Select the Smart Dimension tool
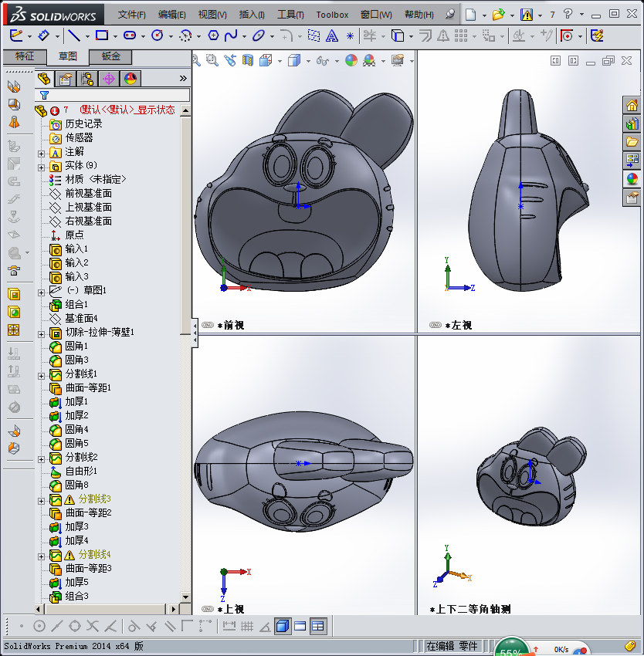This screenshot has width=644, height=656. click(x=44, y=36)
